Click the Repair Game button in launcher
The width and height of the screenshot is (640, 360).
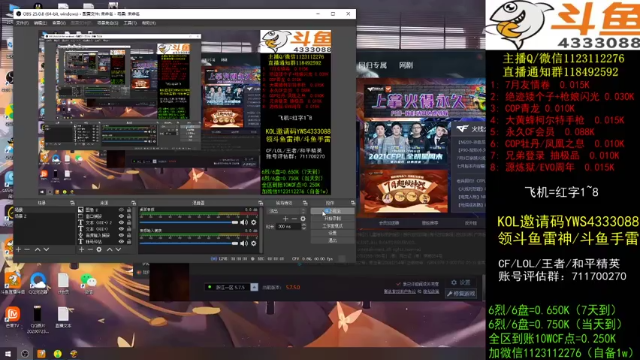coord(461,293)
